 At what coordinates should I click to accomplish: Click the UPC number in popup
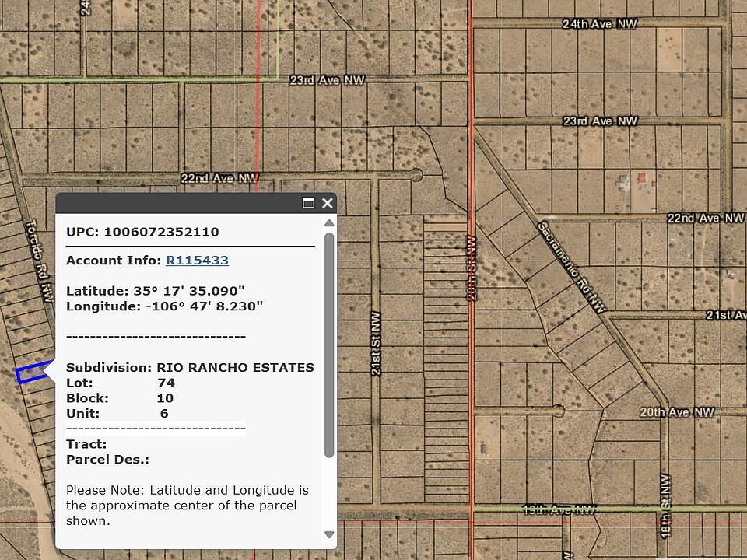(x=161, y=232)
